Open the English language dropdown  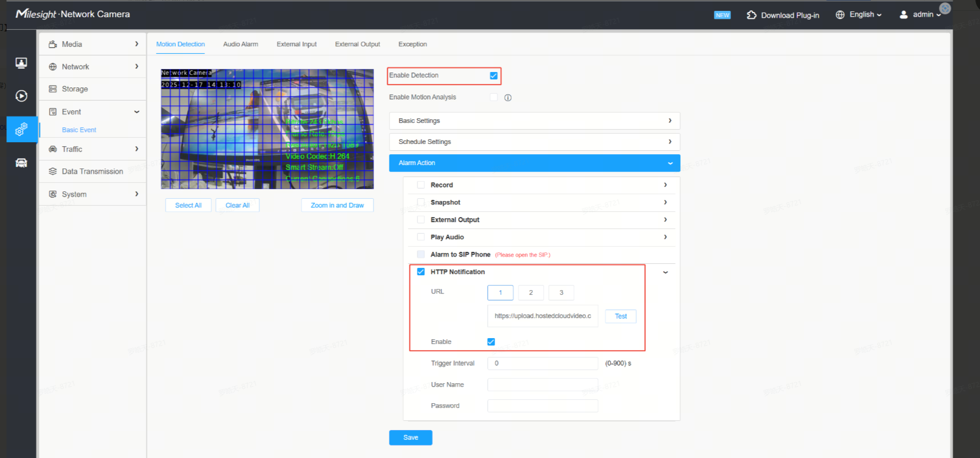click(x=865, y=15)
